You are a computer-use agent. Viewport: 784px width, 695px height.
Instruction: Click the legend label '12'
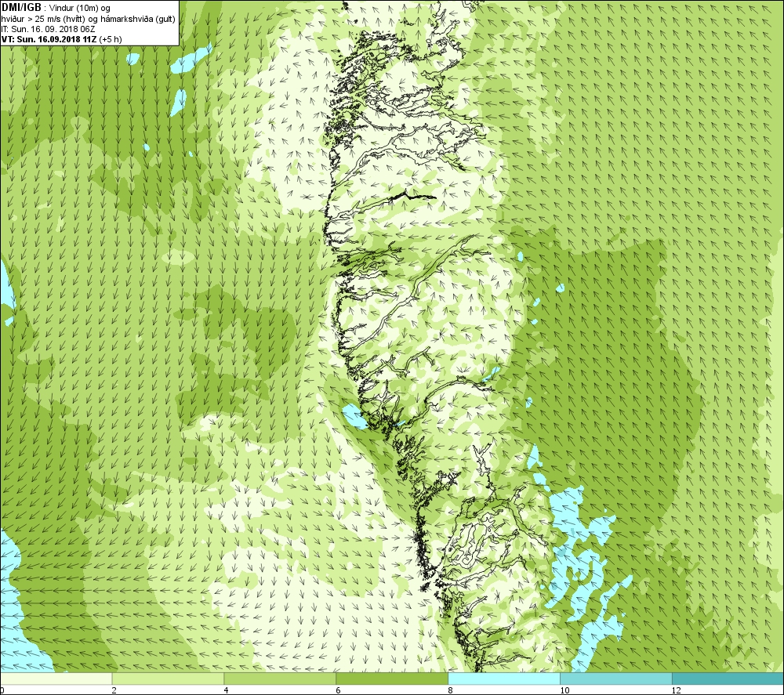[x=677, y=690]
